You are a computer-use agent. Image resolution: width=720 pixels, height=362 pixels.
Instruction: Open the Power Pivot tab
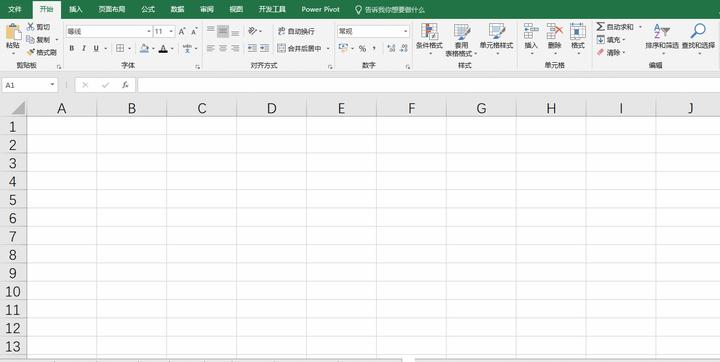point(321,9)
